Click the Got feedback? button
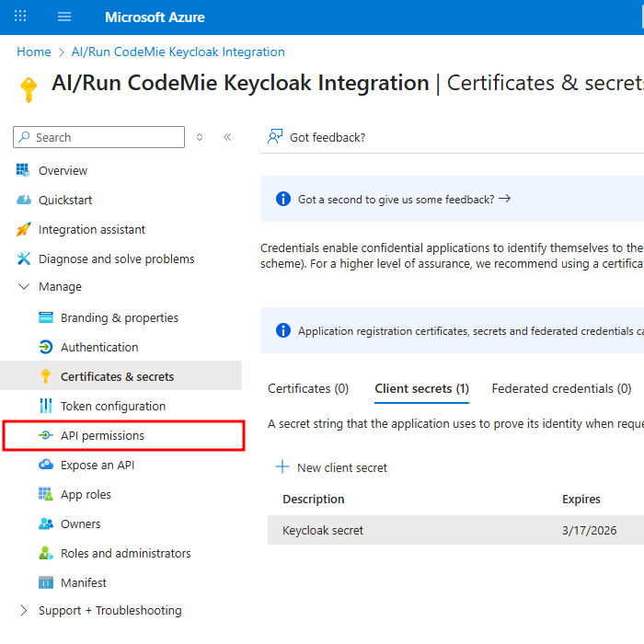The width and height of the screenshot is (644, 644). click(316, 137)
